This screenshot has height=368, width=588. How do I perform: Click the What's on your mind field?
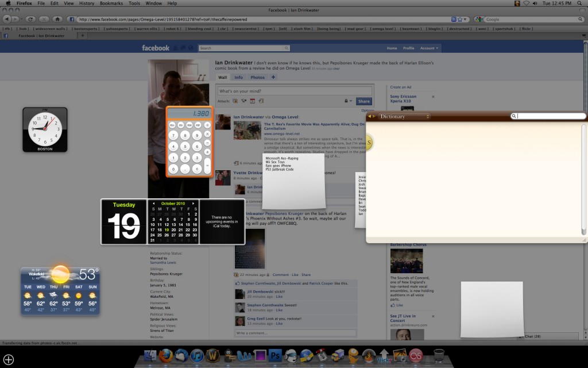point(295,91)
